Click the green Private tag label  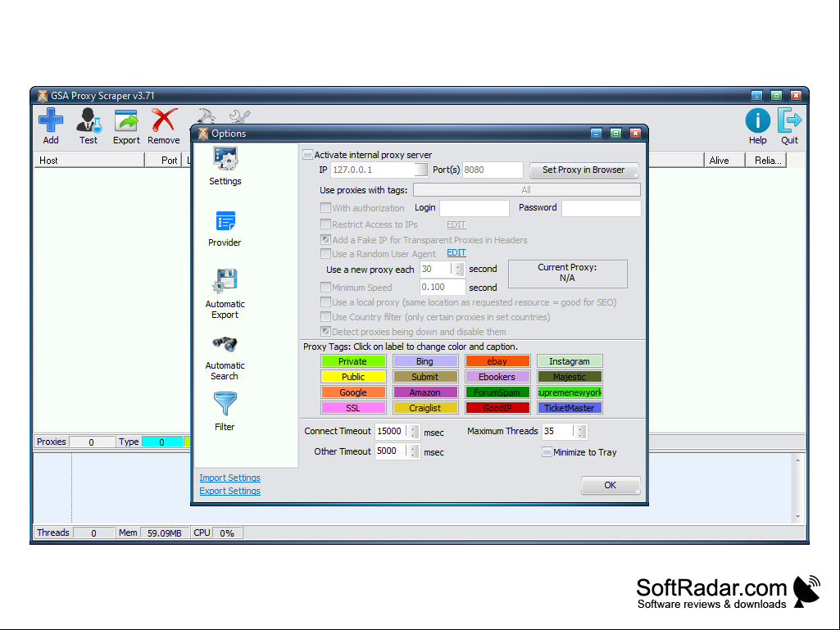[x=353, y=361]
